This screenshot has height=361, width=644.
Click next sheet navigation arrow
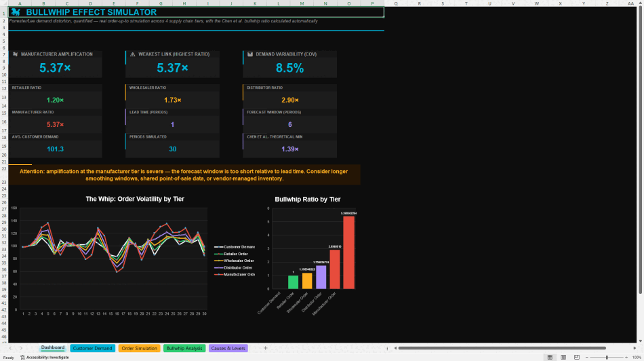(x=21, y=348)
